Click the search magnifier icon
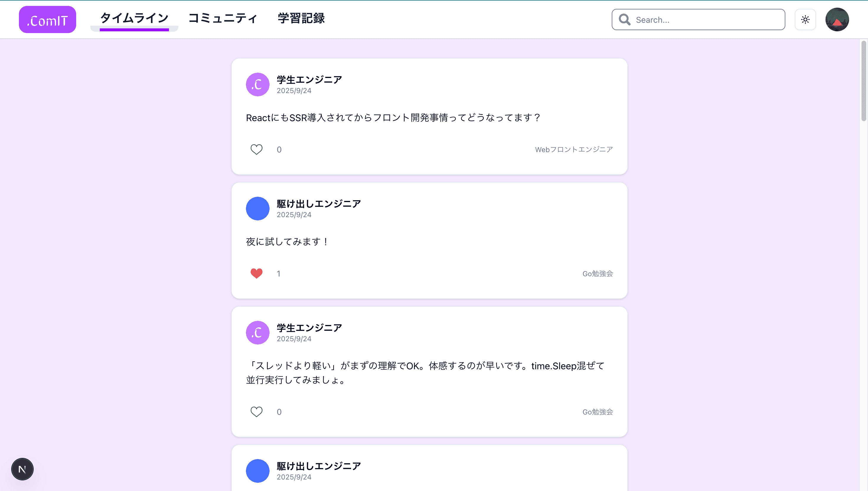Screen dimensions: 868x491 624,19
